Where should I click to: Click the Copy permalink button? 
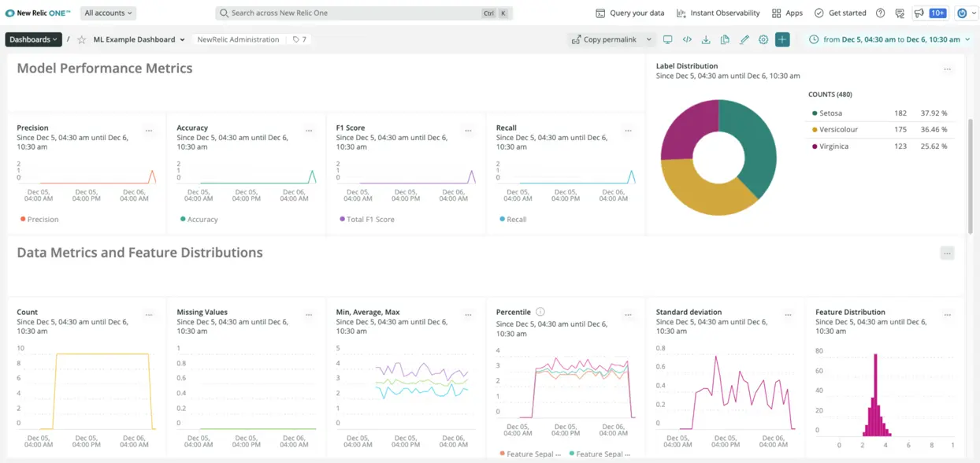(611, 39)
